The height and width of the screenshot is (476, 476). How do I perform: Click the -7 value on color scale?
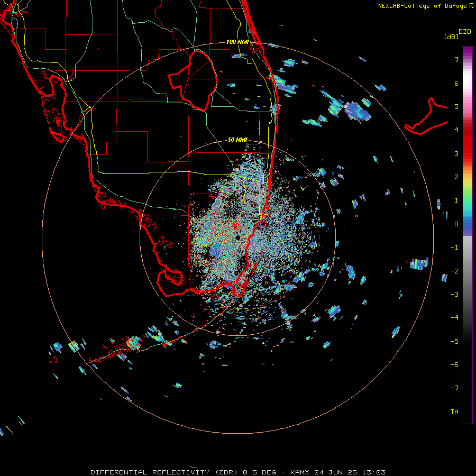pyautogui.click(x=454, y=388)
